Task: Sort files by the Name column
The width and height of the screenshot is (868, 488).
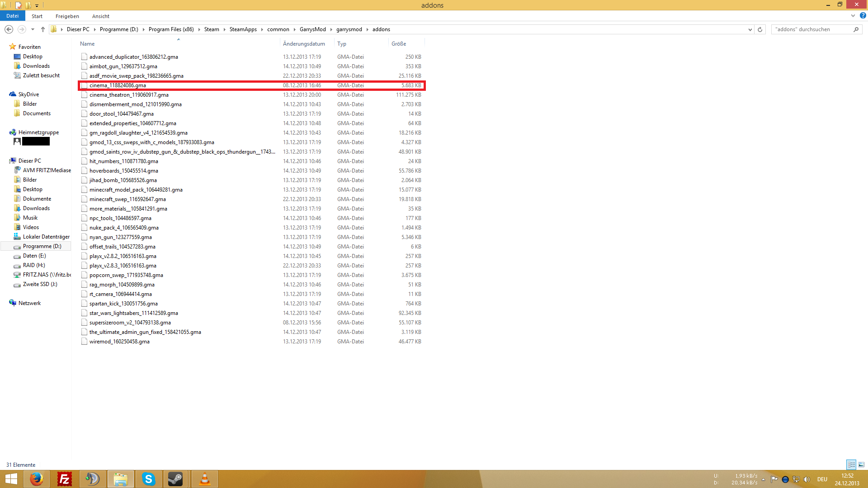Action: point(179,44)
